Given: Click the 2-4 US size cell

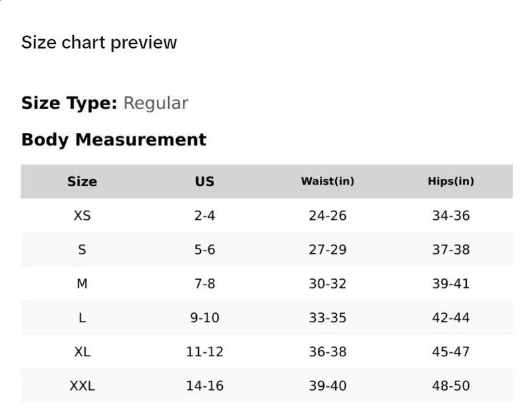Looking at the screenshot, I should click(205, 215).
